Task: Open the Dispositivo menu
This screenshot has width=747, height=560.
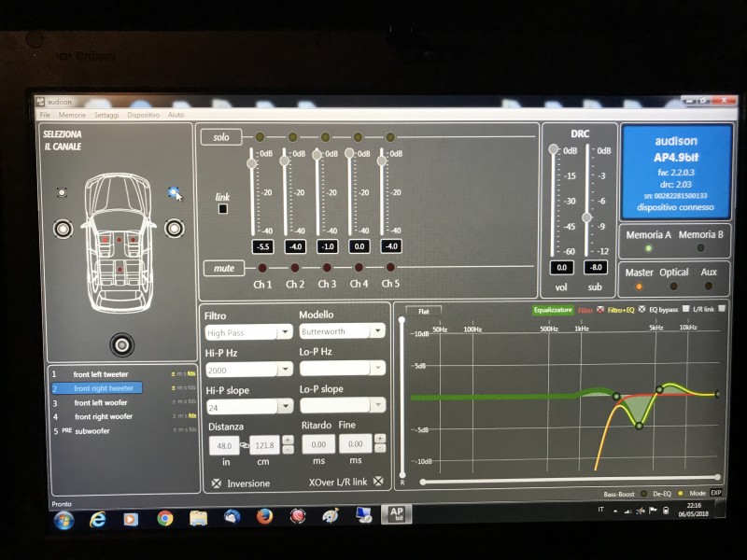Action: (x=143, y=115)
